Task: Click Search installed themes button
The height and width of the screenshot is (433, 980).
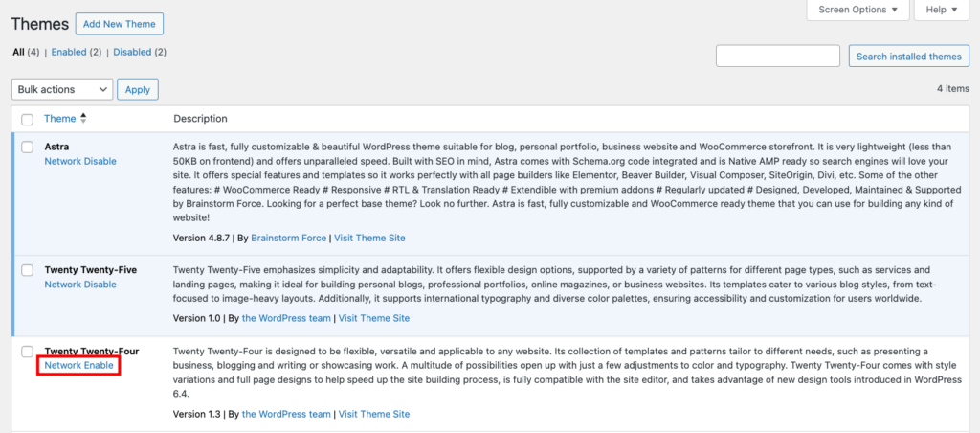Action: pyautogui.click(x=908, y=57)
